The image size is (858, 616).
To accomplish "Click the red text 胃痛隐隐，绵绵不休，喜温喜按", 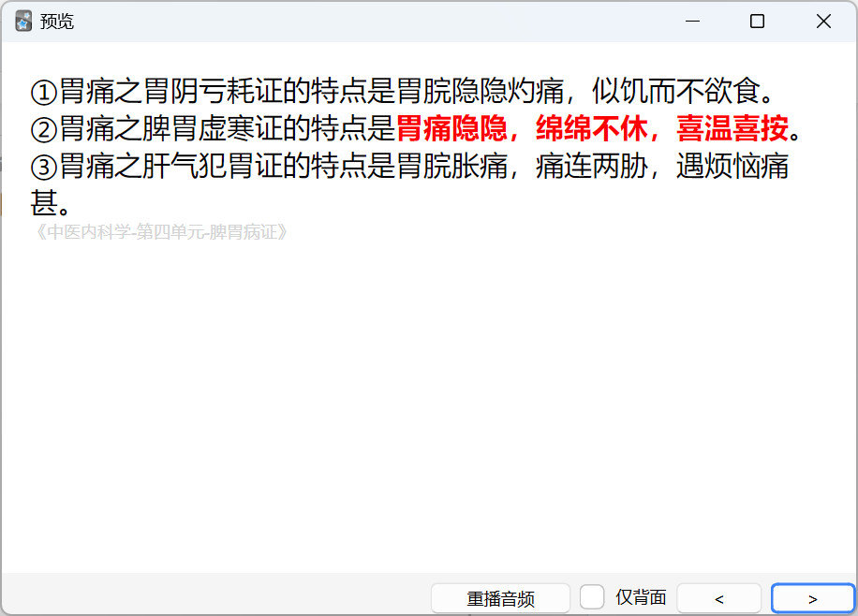I will tap(592, 128).
